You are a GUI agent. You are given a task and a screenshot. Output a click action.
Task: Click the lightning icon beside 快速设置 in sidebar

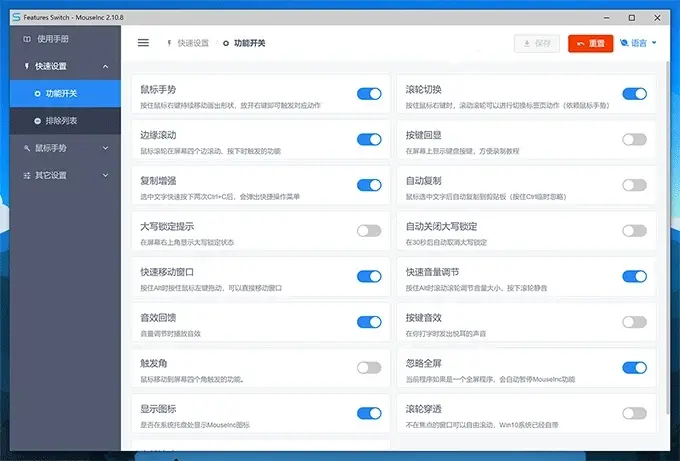point(27,67)
